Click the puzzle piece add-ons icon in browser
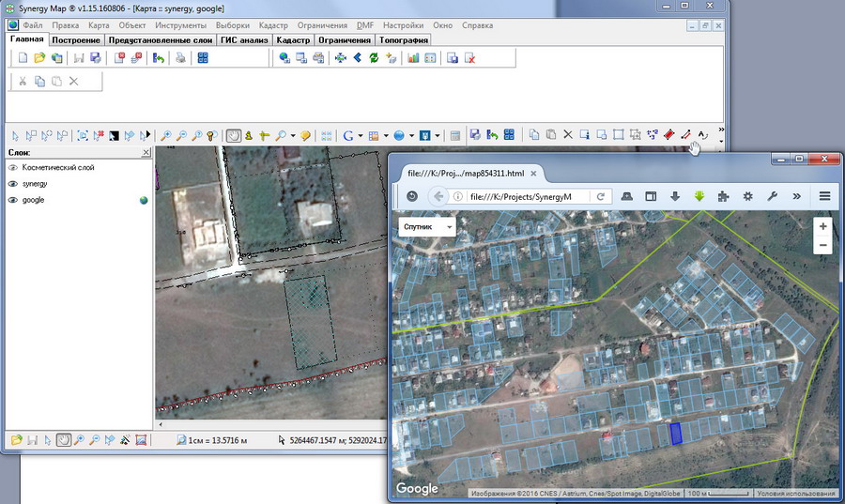The image size is (845, 504). pyautogui.click(x=723, y=196)
